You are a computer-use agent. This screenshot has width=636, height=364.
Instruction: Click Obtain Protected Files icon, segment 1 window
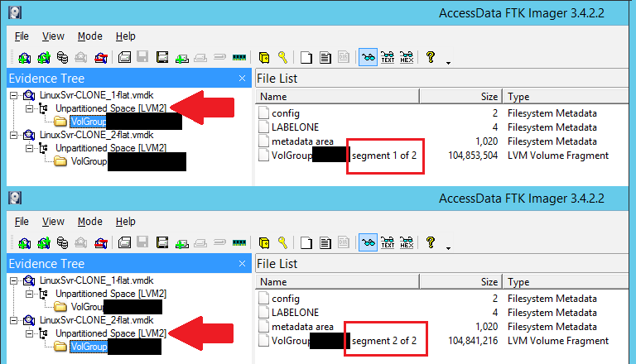264,58
